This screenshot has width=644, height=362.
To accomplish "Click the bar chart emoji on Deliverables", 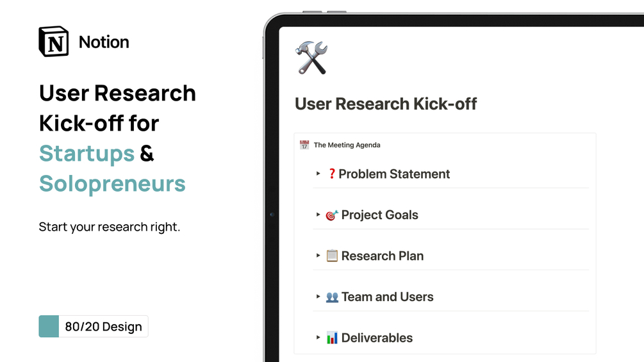I will [332, 338].
